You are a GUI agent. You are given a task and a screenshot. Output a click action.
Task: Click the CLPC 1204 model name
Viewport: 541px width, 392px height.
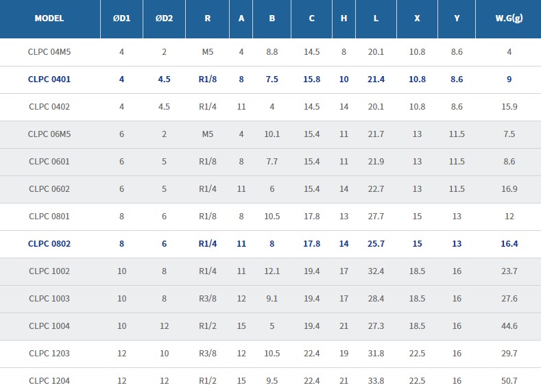tap(49, 381)
